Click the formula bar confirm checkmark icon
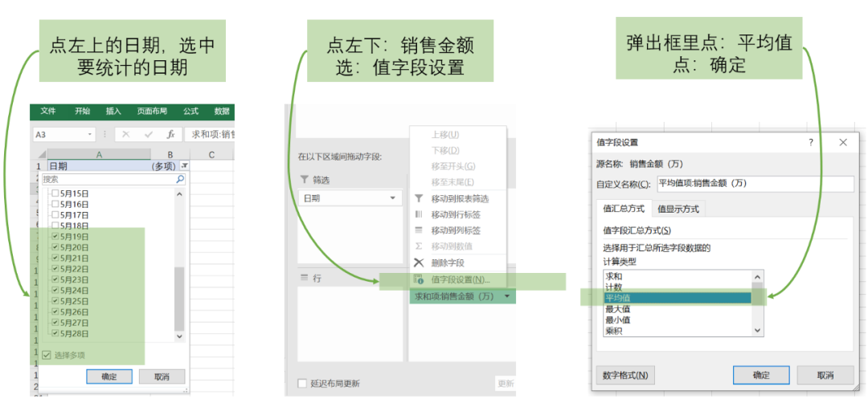Viewport: 868px width, 403px height. [x=149, y=134]
